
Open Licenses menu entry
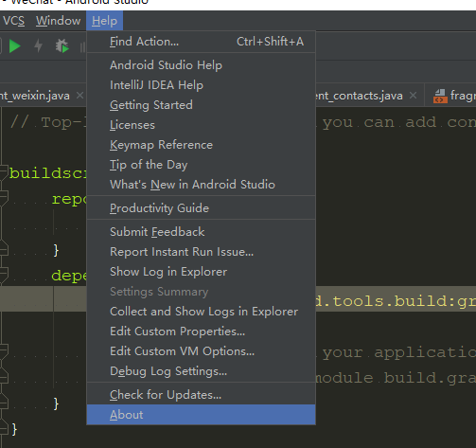click(x=202, y=125)
